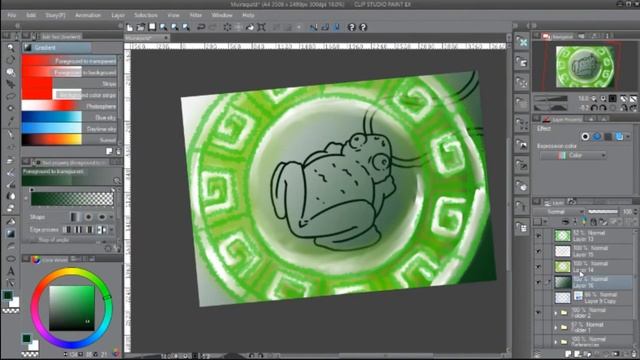Image resolution: width=640 pixels, height=360 pixels.
Task: Delete layer trash icon in Layer panel
Action: click(x=634, y=354)
